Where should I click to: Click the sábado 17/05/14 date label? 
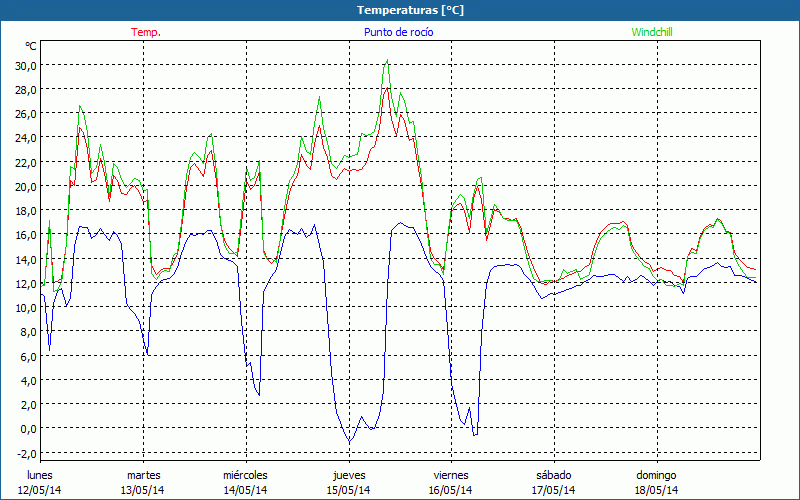click(553, 482)
